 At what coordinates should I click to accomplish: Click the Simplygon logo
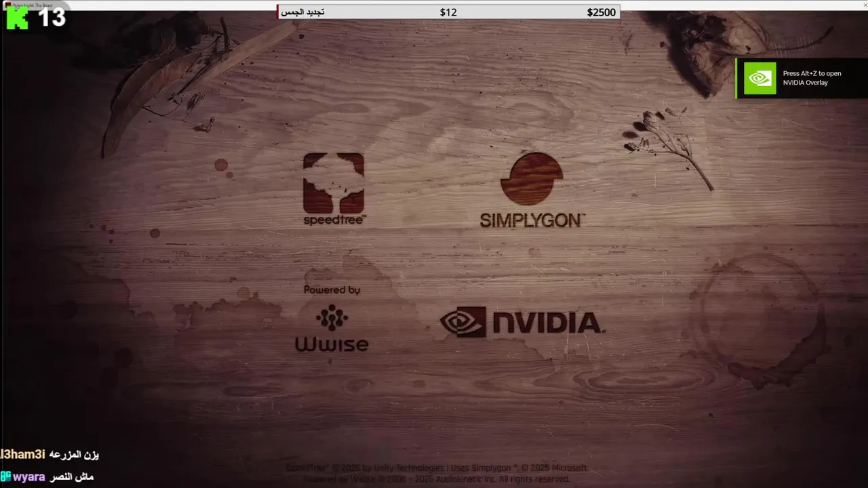[x=532, y=190]
